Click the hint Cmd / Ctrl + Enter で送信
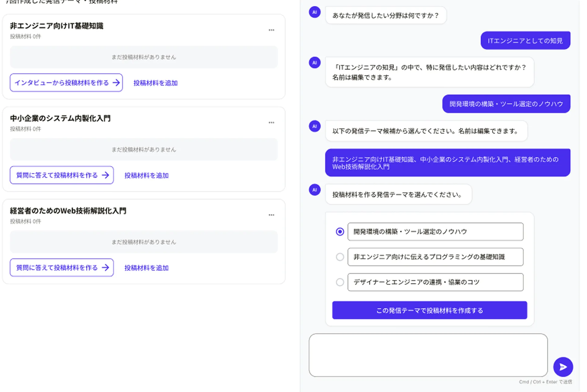 [545, 382]
